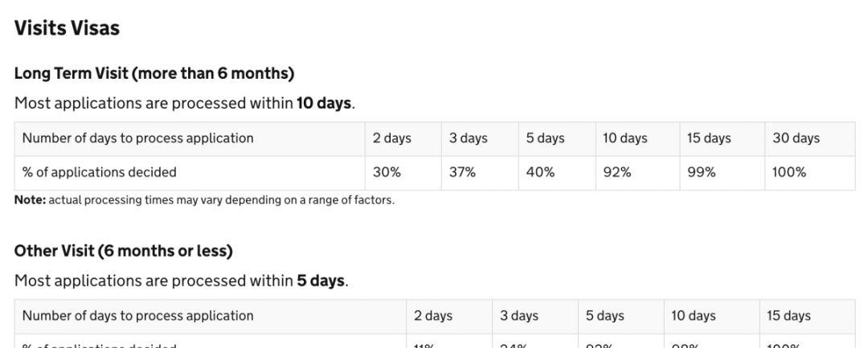
Task: Click the 10 days header in Long Term table
Action: 624,138
